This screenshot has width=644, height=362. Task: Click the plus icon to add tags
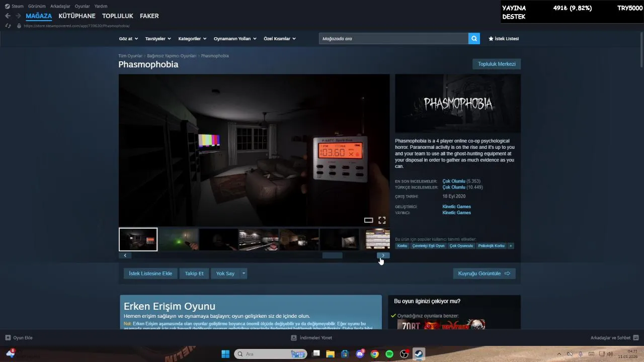[511, 246]
